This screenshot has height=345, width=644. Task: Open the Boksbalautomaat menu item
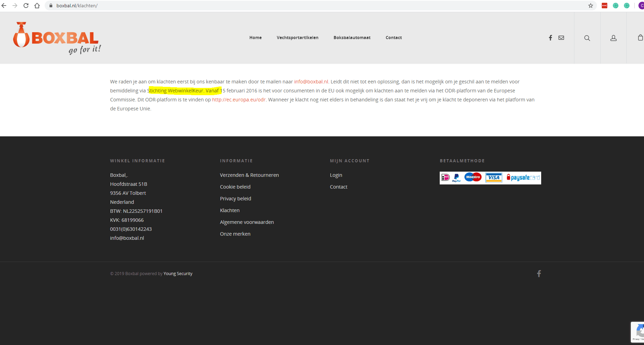[x=352, y=38]
